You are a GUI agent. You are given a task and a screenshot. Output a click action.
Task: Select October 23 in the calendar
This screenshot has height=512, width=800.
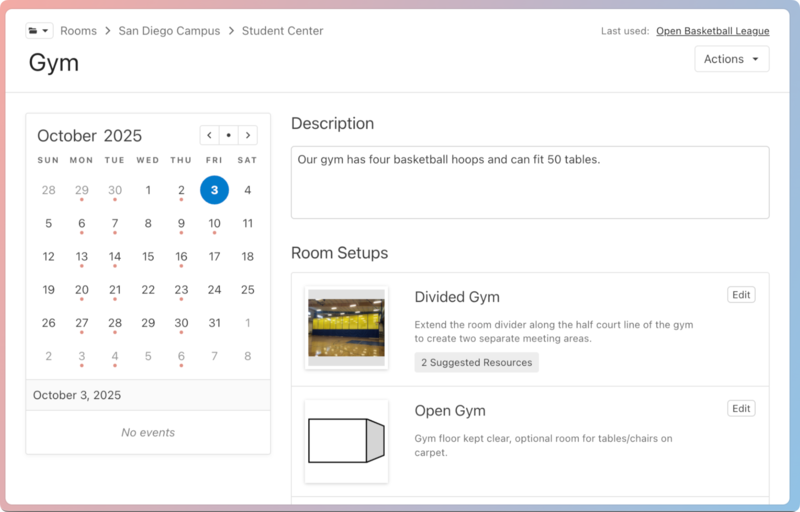click(181, 290)
